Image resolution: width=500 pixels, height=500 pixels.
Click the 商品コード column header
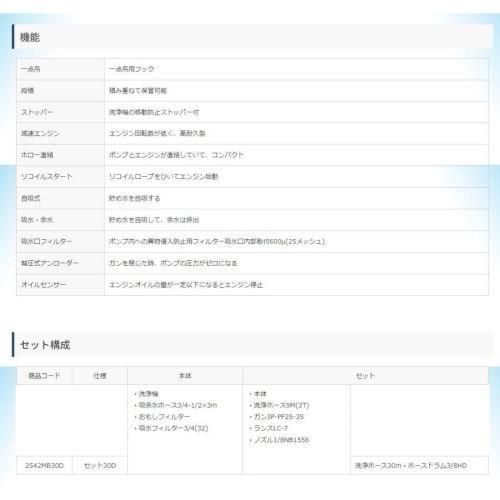tap(44, 376)
